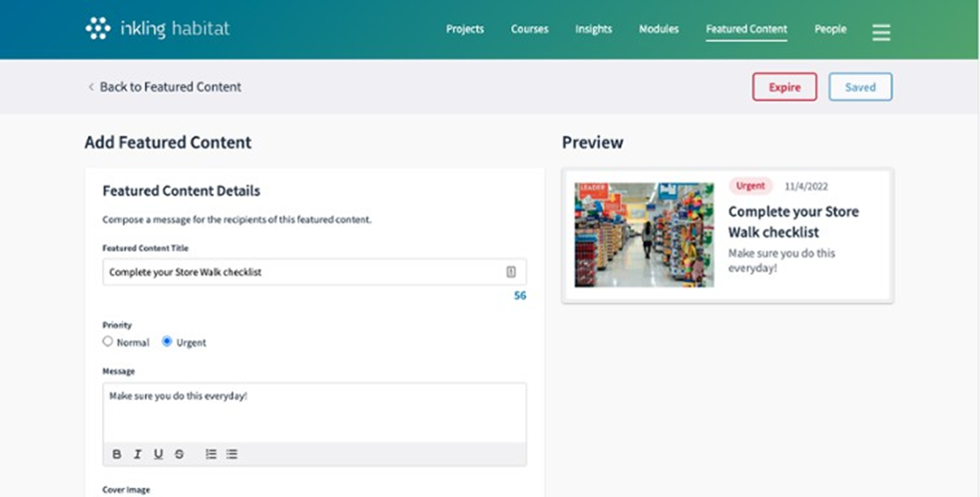The image size is (980, 497).
Task: Apply strikethrough formatting to message
Action: tap(180, 454)
